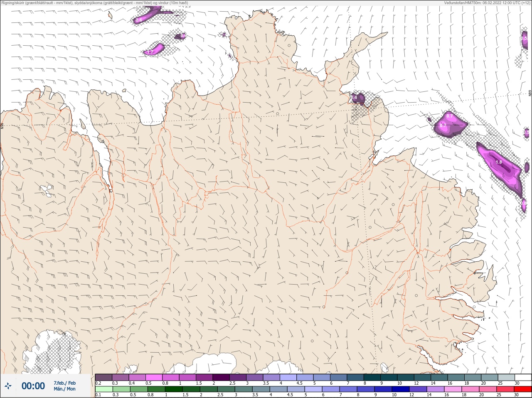The height and width of the screenshot is (398, 532).
Task: Click the 'Mán./ Mon' weekday label
Action: tap(65, 389)
